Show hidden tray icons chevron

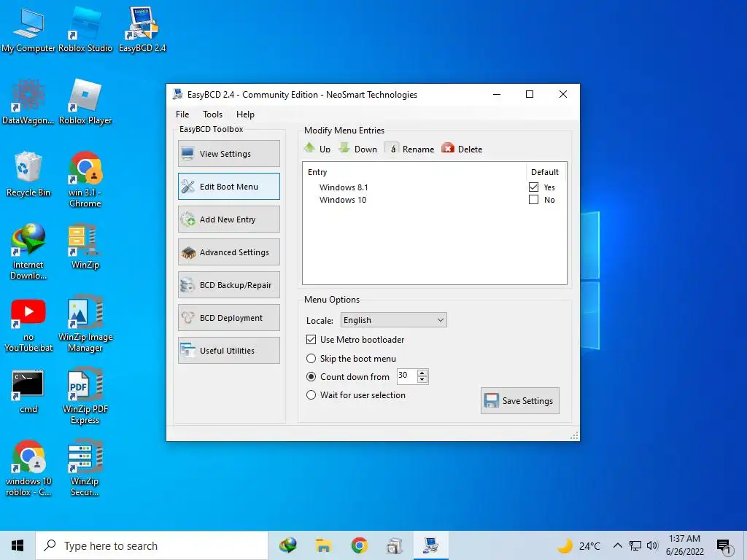coord(617,545)
